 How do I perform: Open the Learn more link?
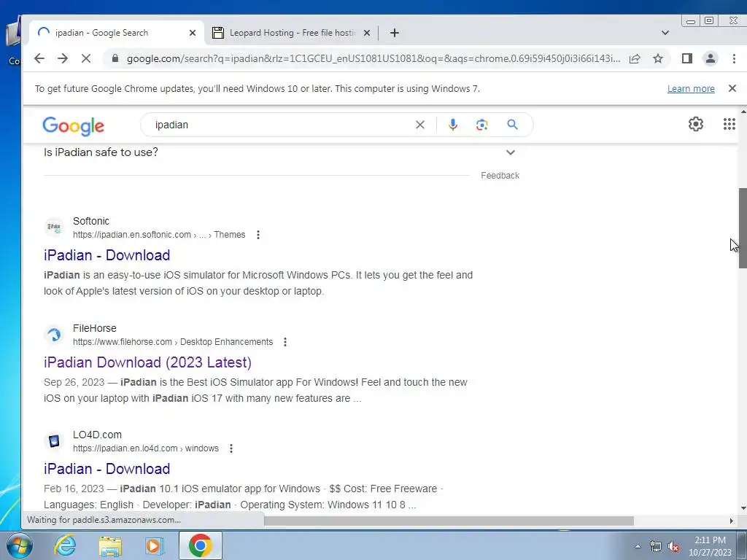[x=691, y=88]
